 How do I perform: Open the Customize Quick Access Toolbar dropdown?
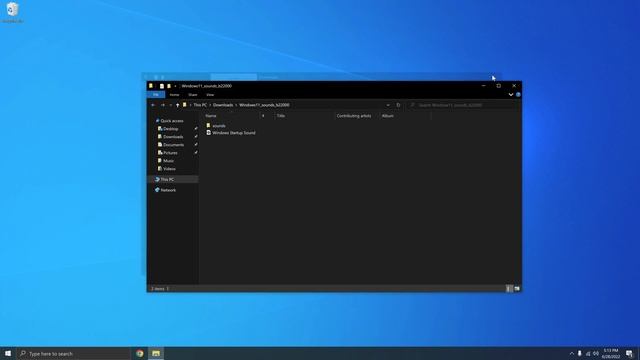[x=176, y=86]
